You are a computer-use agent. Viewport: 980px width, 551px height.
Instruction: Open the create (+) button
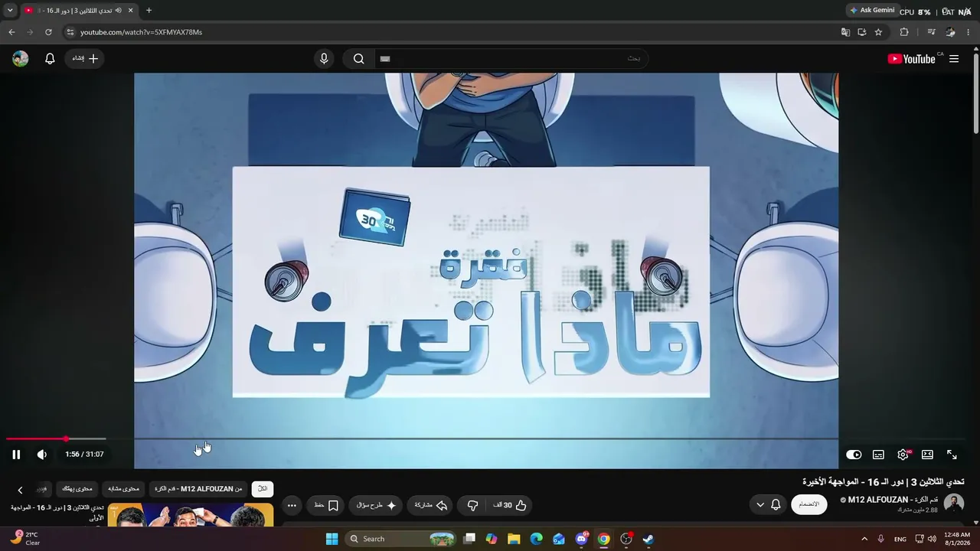pyautogui.click(x=85, y=59)
